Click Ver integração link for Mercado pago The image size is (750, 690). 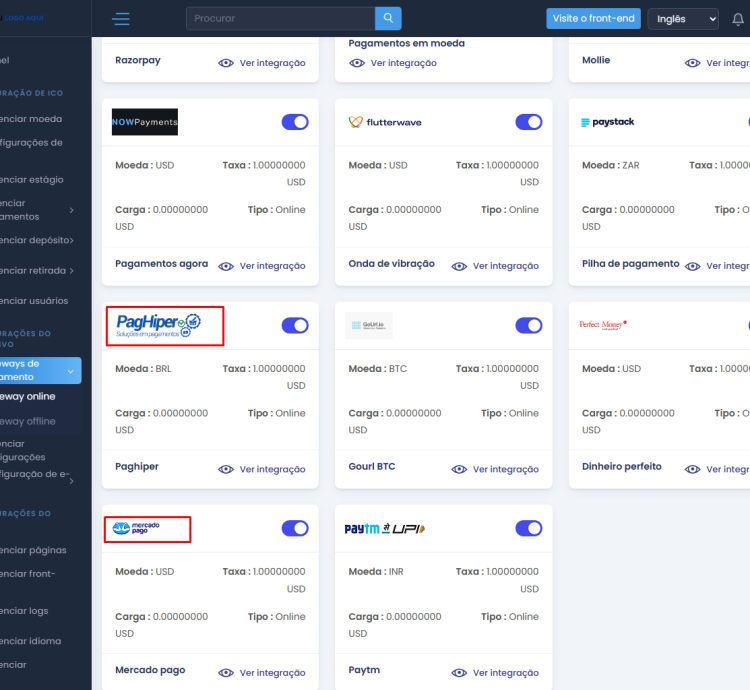(x=272, y=673)
